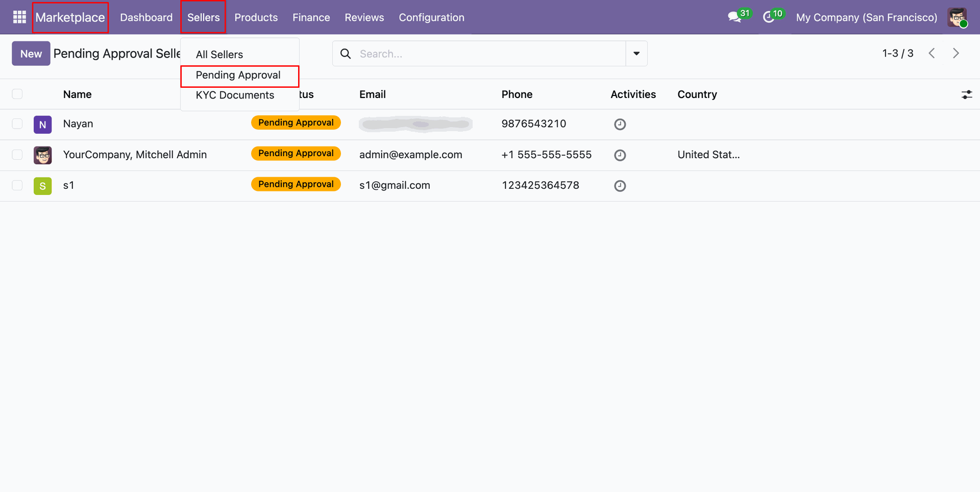Go to previous page arrow
Image resolution: width=980 pixels, height=492 pixels.
932,53
